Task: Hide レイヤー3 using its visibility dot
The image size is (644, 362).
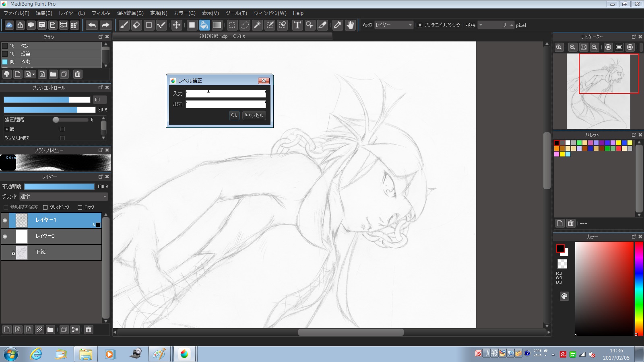Action: [5, 236]
